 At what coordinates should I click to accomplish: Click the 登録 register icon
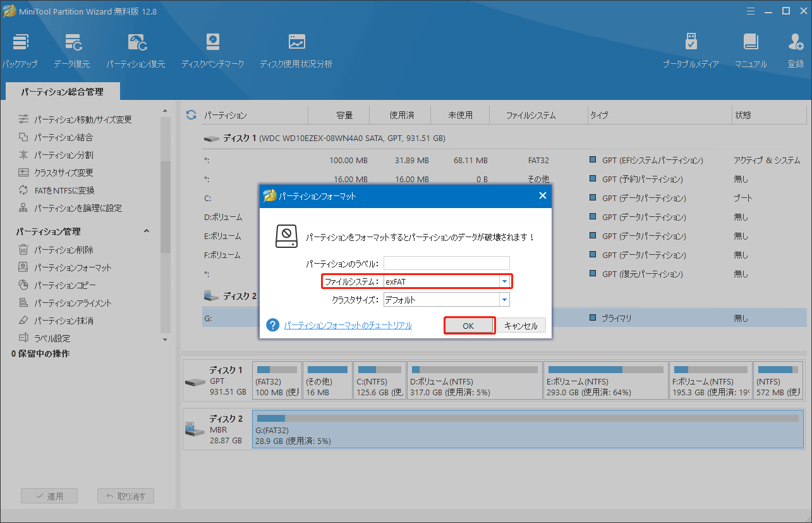tap(796, 51)
